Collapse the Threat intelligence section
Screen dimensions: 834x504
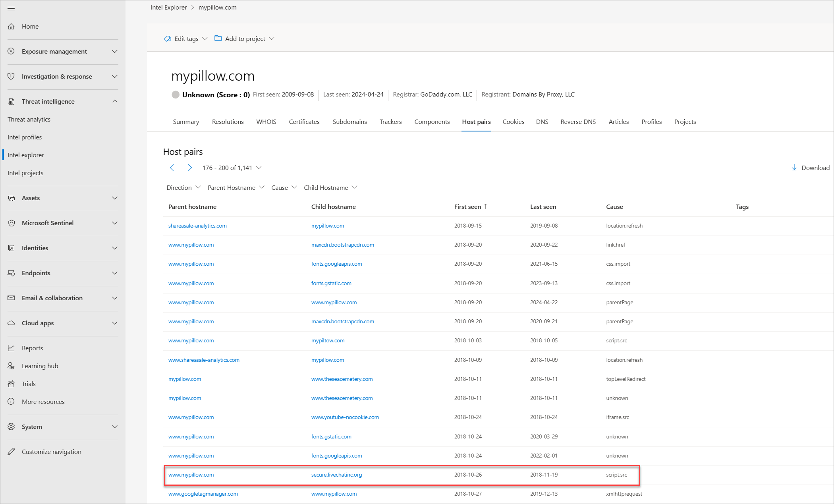[x=115, y=101]
